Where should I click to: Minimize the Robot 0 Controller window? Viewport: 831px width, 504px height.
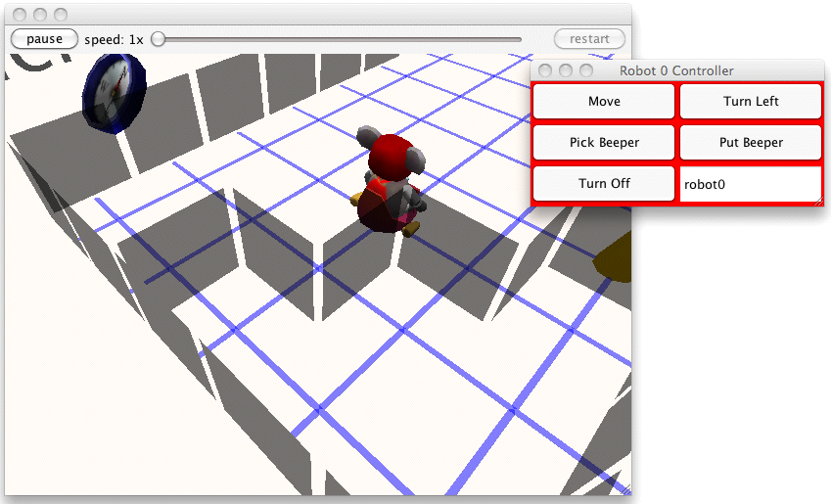pos(567,70)
